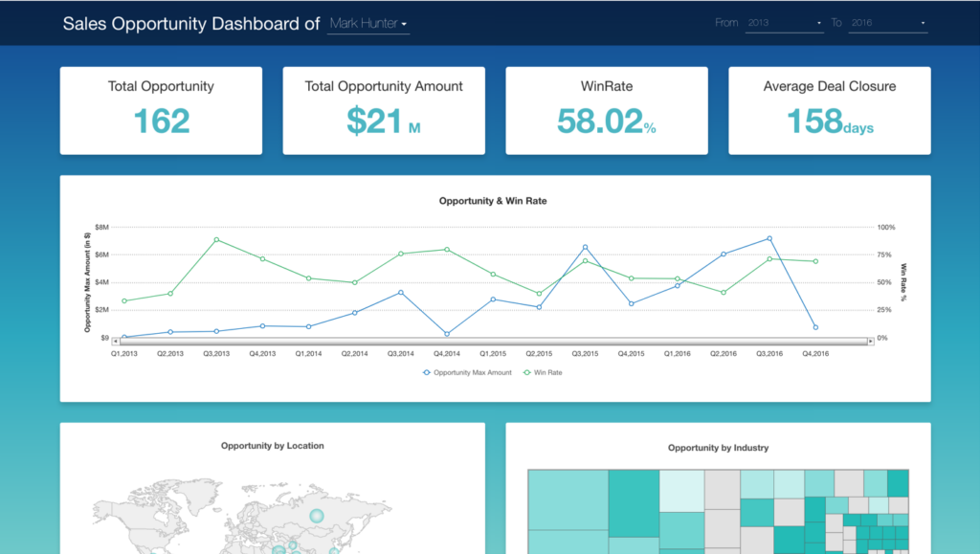The image size is (980, 554).
Task: Click the large bubble over Russia on map
Action: pos(317,516)
